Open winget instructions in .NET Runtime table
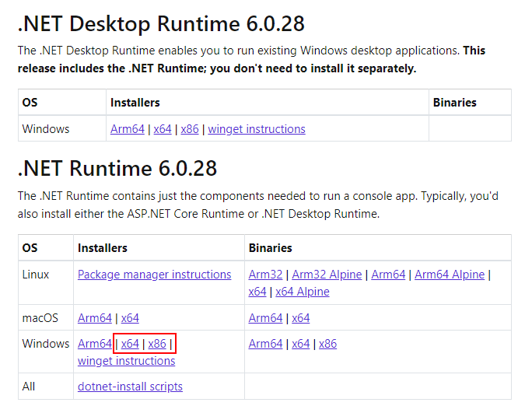 tap(126, 360)
